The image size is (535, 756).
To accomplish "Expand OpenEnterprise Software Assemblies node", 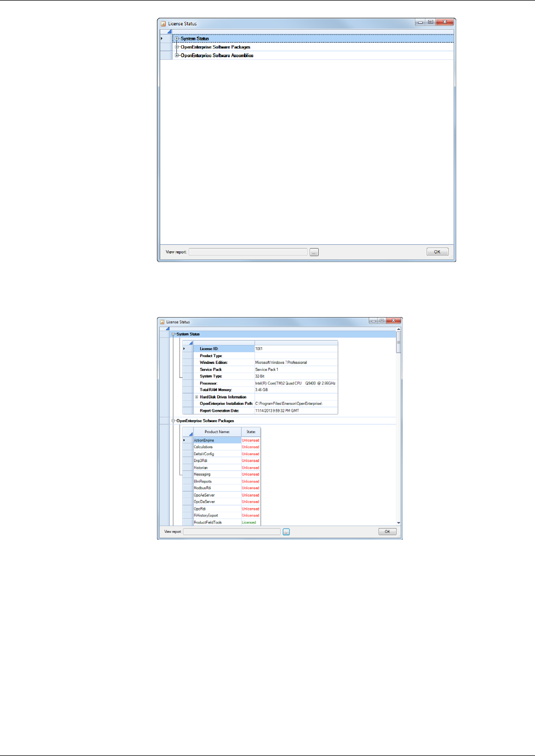I will click(x=176, y=56).
